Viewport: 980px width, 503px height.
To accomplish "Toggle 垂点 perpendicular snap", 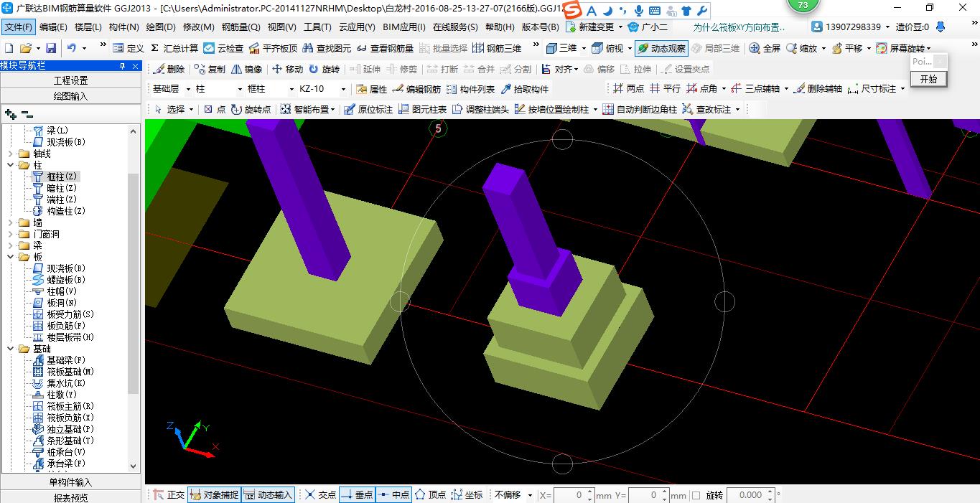I will coord(357,494).
